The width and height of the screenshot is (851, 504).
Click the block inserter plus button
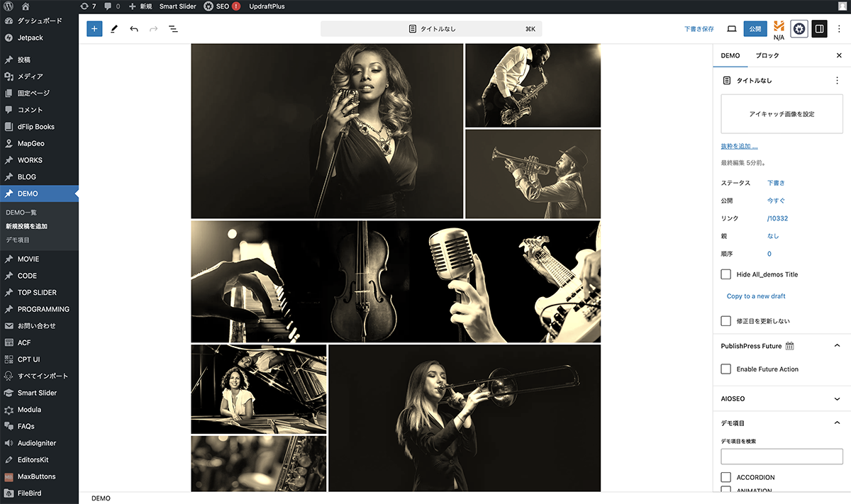(94, 29)
